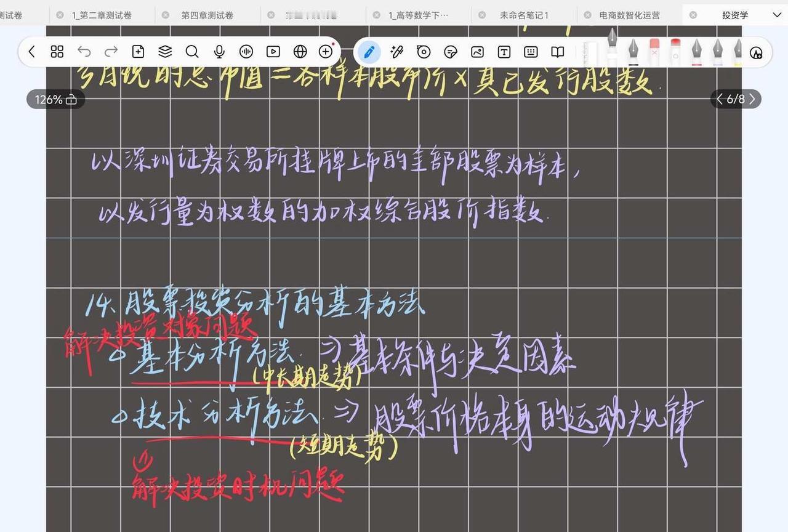Open the lasso selection tool

tap(424, 52)
